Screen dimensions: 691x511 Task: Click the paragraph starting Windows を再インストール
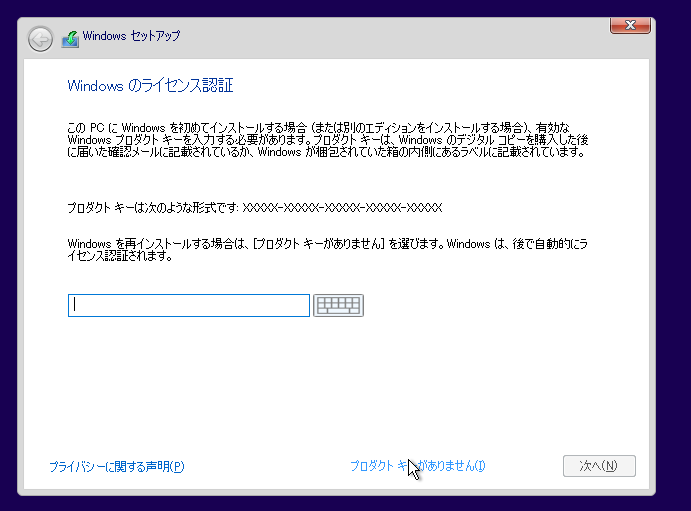pyautogui.click(x=327, y=249)
